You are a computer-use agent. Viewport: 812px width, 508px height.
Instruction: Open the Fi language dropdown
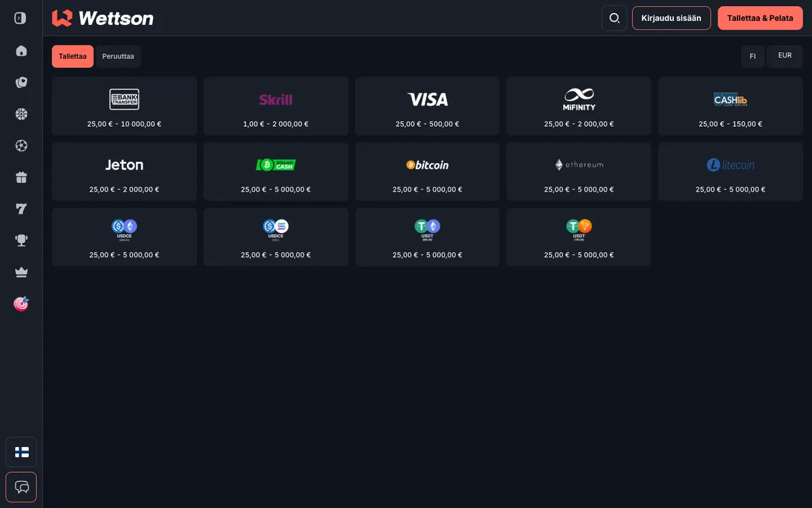(x=752, y=56)
